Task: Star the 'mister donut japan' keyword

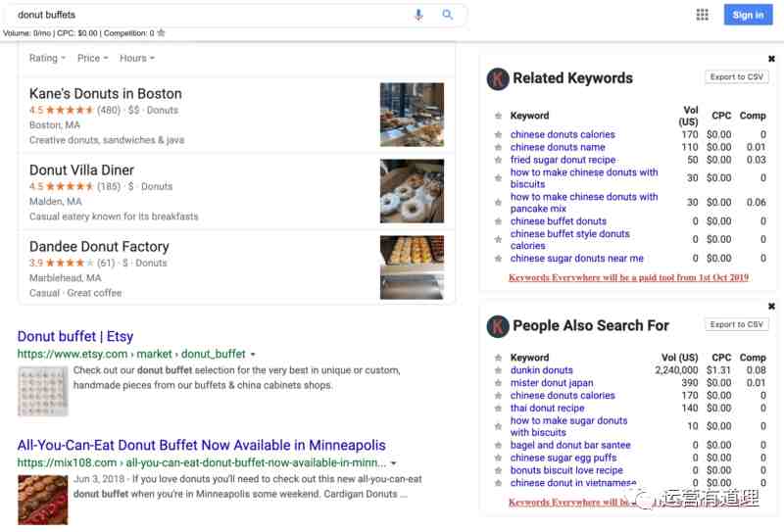Action: pos(498,383)
